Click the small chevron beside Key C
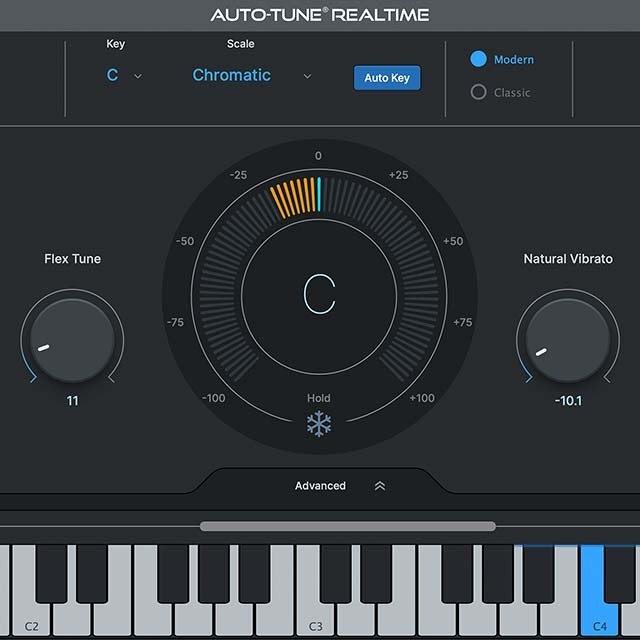Viewport: 640px width, 640px height. 138,76
